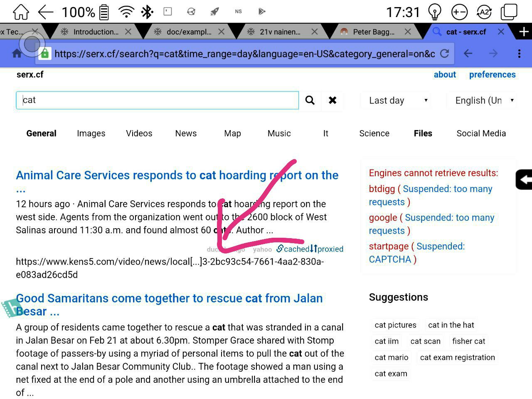Screen dimensions: 532x399
Task: Open the 'English' language dropdown
Action: click(x=481, y=100)
